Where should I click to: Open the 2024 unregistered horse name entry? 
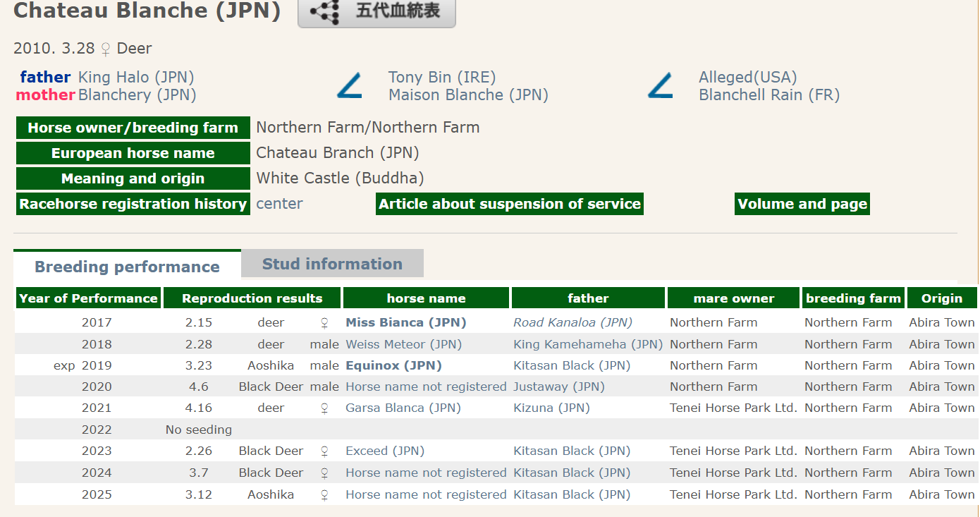[426, 473]
